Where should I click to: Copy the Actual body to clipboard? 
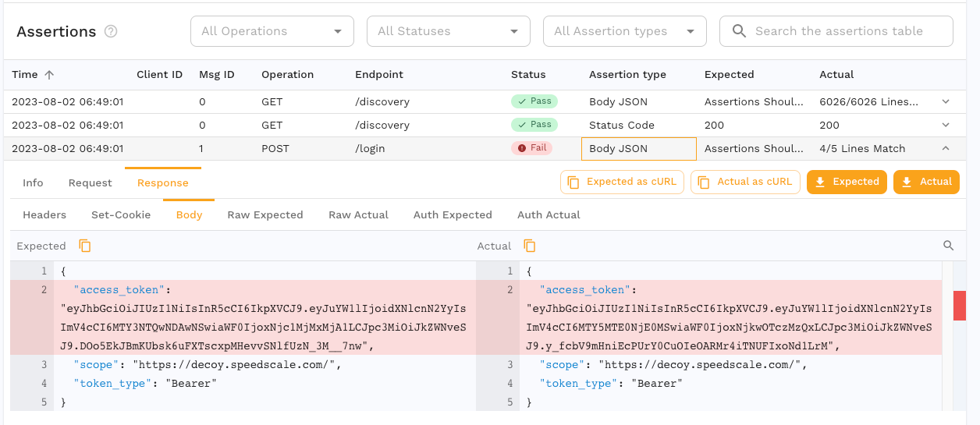coord(529,246)
